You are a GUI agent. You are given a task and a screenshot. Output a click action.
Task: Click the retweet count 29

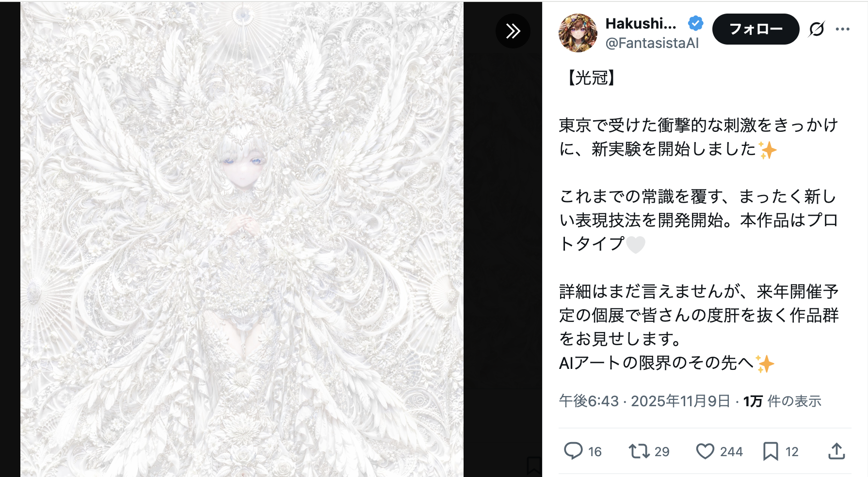coord(662,452)
